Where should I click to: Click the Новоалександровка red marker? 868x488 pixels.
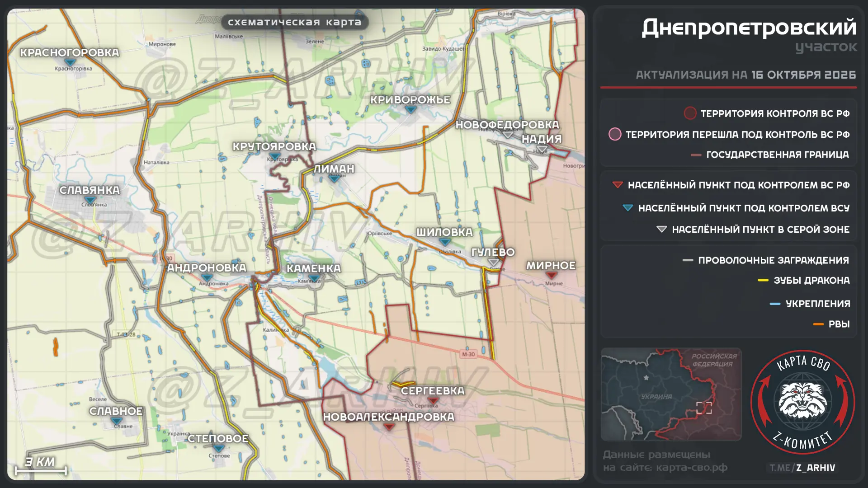pos(389,427)
